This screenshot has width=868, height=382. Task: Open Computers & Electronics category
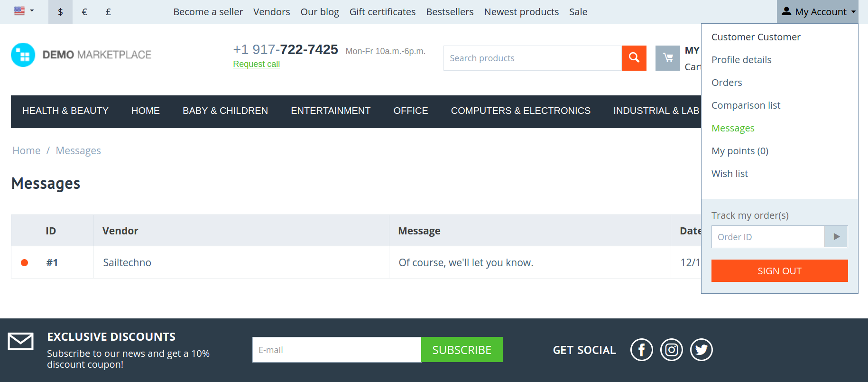click(520, 111)
